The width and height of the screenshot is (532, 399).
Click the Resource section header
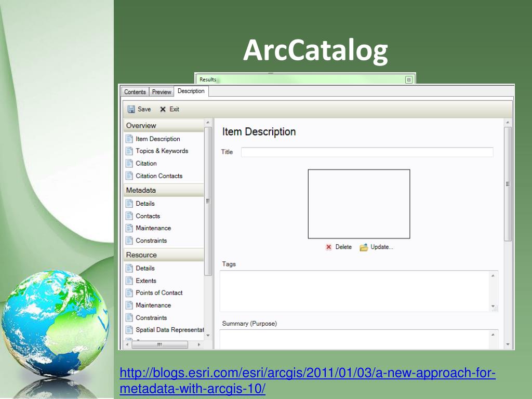pos(164,255)
